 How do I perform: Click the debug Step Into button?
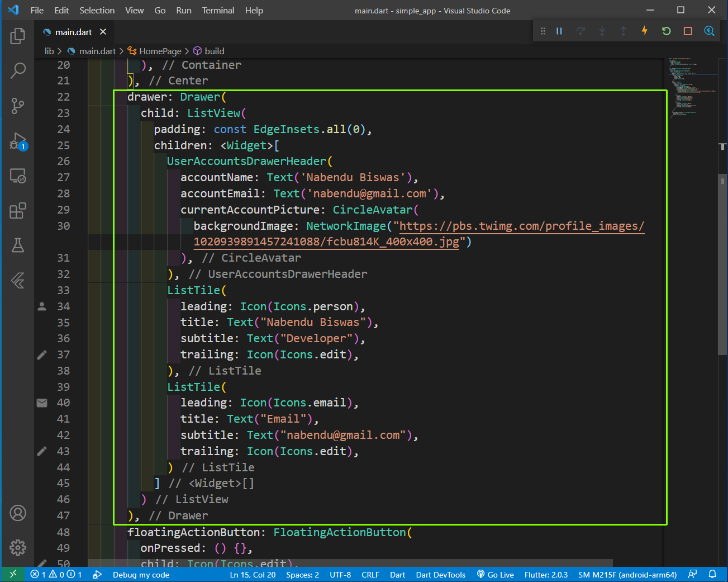[602, 31]
